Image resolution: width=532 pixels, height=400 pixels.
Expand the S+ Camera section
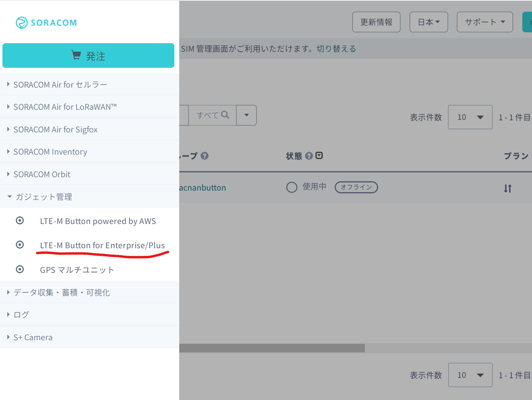(x=89, y=337)
